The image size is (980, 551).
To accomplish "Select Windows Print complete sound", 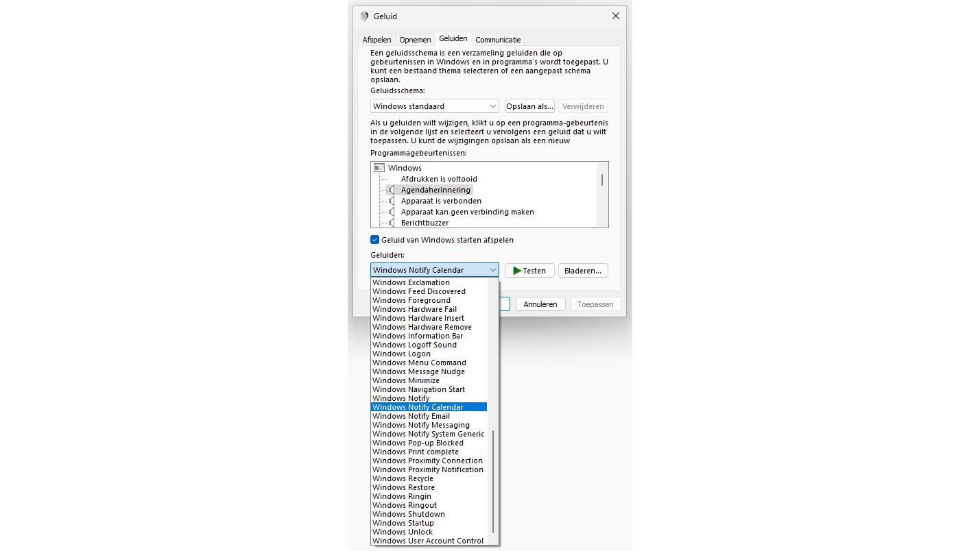I will pos(429,452).
